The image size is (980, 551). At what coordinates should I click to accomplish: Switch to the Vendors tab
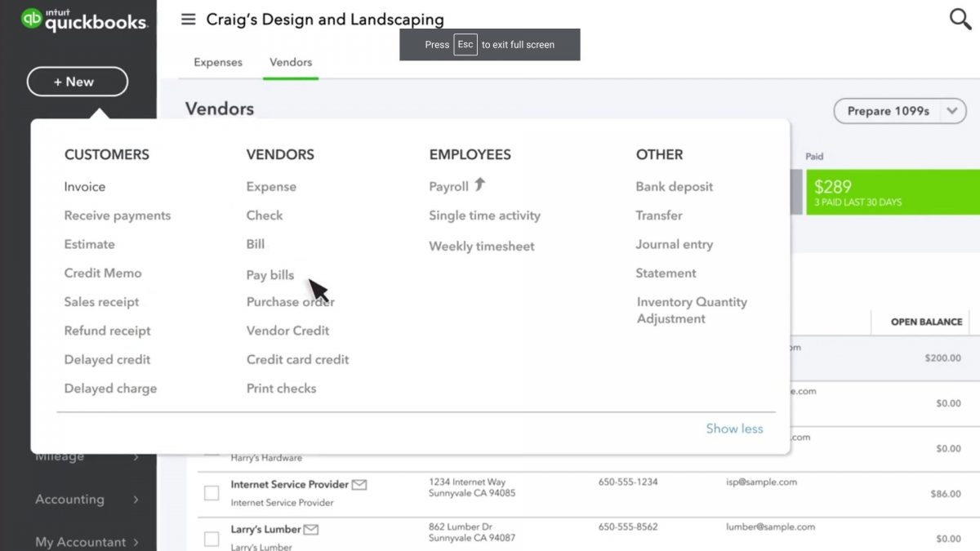[291, 62]
